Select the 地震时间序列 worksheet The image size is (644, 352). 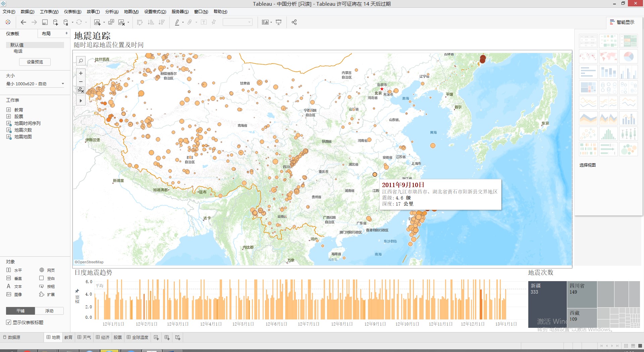coord(27,123)
